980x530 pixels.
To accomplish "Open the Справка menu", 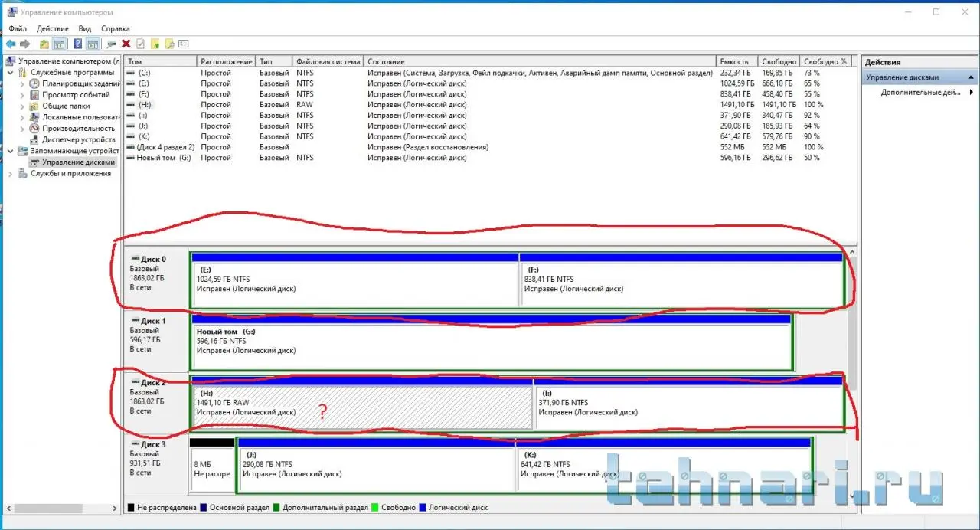I will 116,28.
